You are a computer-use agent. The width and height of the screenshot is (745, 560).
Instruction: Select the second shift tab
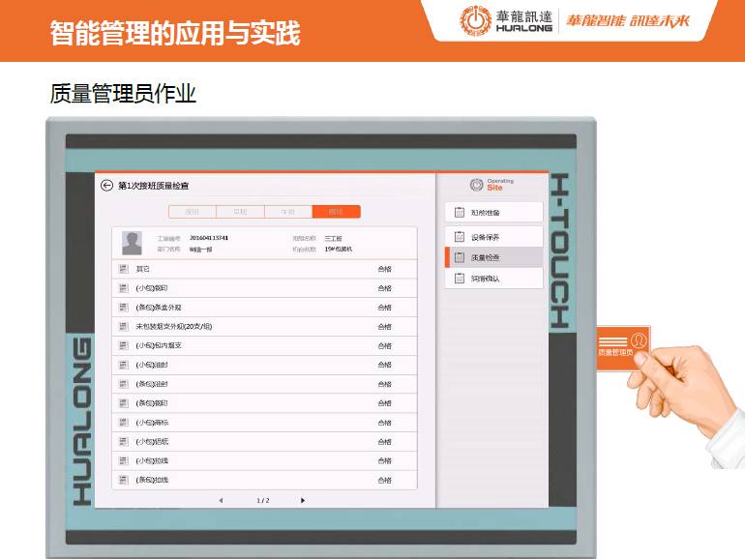point(240,212)
